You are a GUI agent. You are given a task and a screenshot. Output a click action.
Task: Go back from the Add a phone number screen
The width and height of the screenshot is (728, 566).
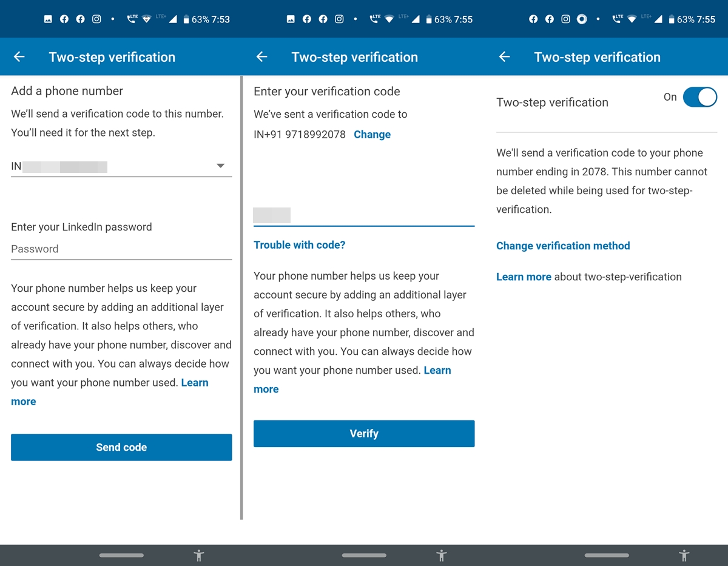tap(19, 57)
